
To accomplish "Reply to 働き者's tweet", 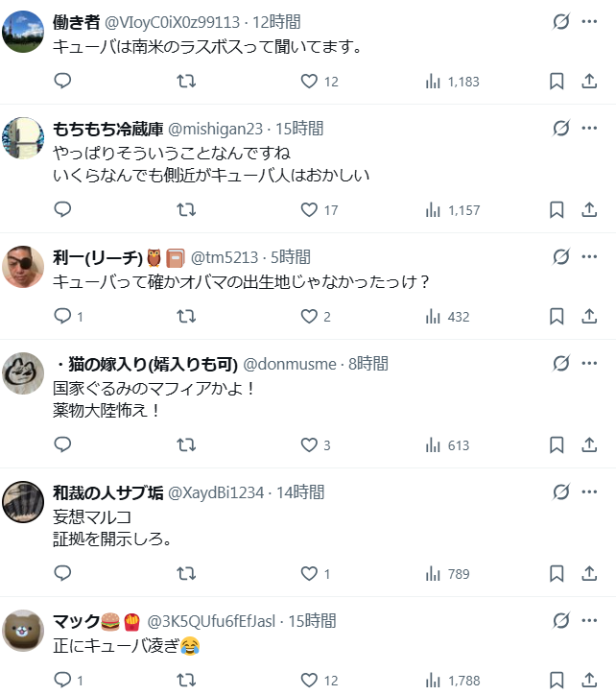I will [x=62, y=82].
